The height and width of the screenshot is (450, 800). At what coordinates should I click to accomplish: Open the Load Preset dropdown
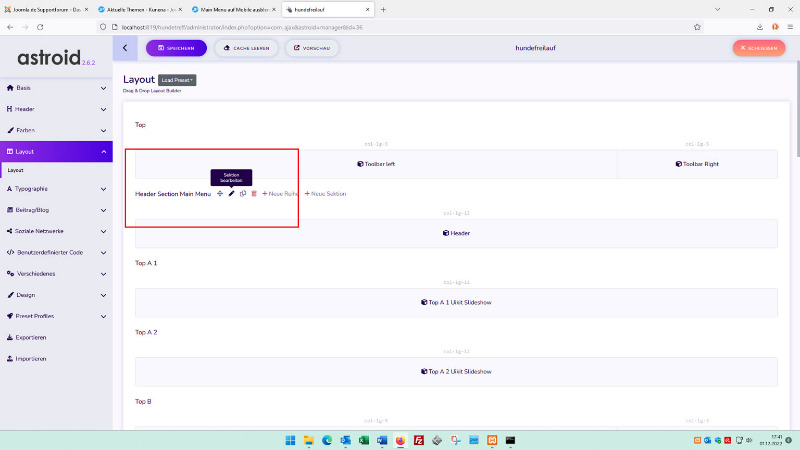point(177,79)
